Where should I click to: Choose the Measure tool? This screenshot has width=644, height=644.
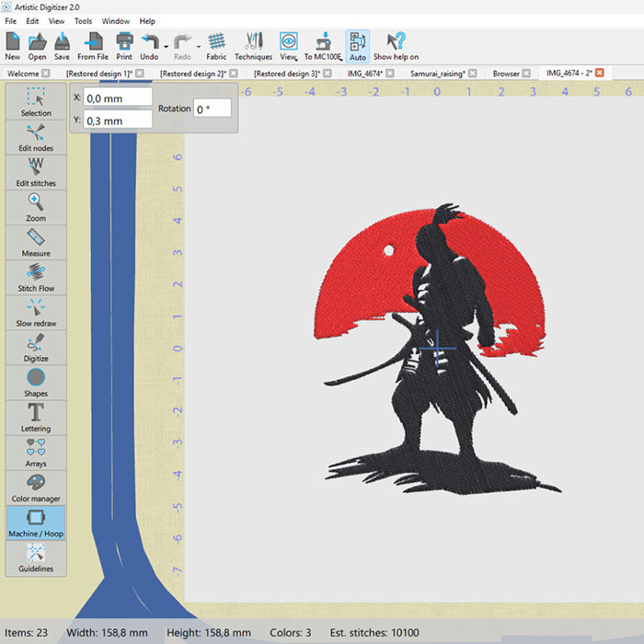pos(36,241)
